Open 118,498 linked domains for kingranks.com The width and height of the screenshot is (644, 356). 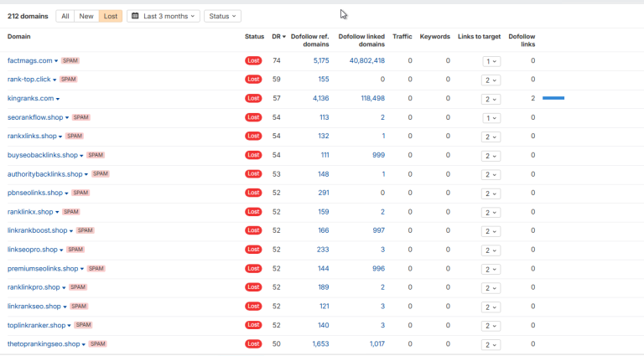coord(373,99)
